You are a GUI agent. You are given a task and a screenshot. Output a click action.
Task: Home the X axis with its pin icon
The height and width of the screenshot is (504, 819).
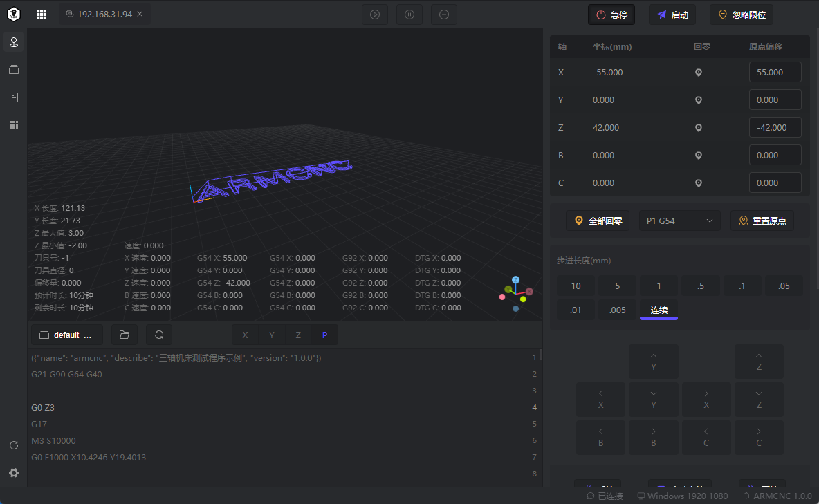(699, 73)
